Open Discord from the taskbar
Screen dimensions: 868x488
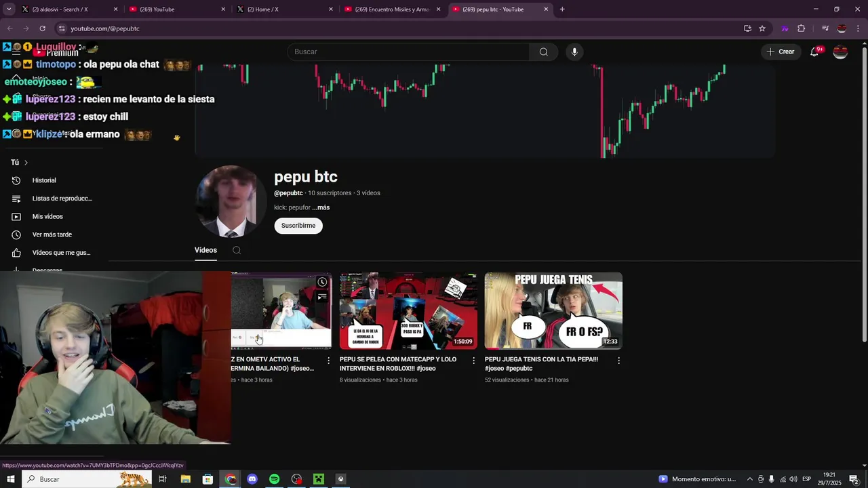coord(252,479)
